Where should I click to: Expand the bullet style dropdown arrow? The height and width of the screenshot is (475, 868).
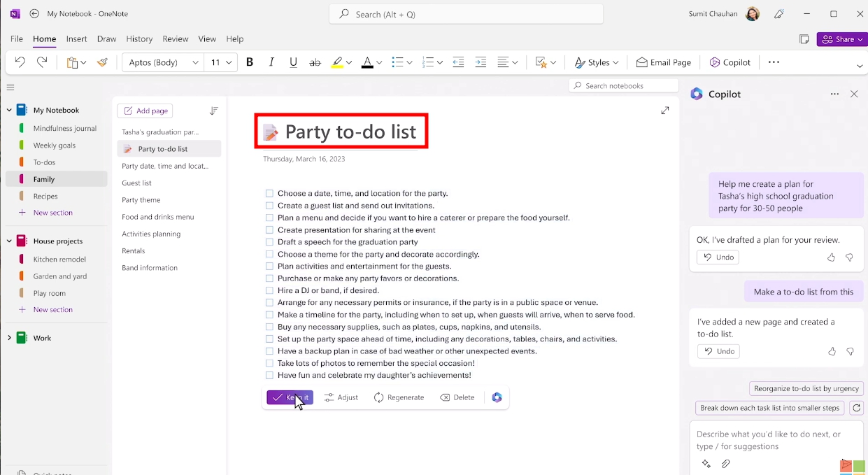[409, 62]
